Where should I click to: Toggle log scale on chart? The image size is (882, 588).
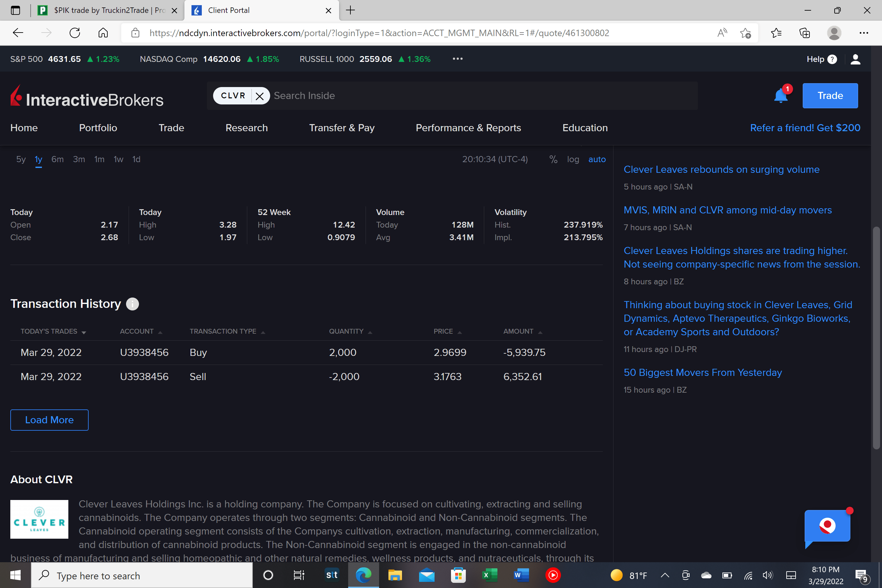573,159
